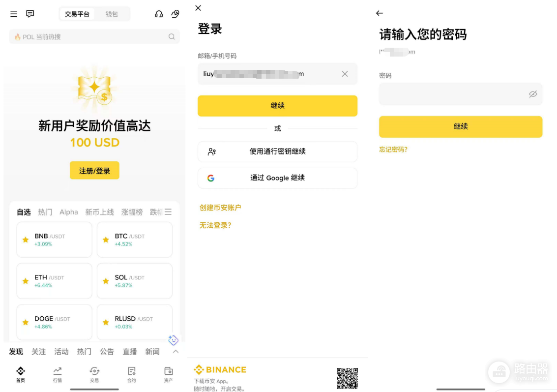Tap 通过 Google 继续 button

277,178
